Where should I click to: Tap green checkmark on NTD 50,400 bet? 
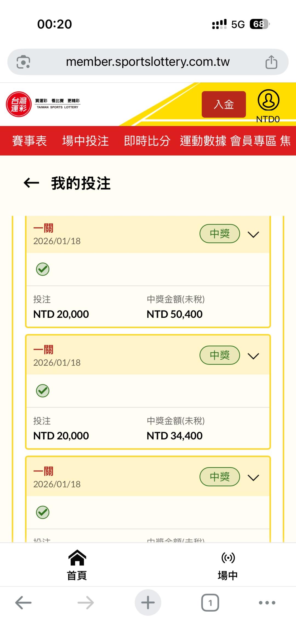pos(43,269)
